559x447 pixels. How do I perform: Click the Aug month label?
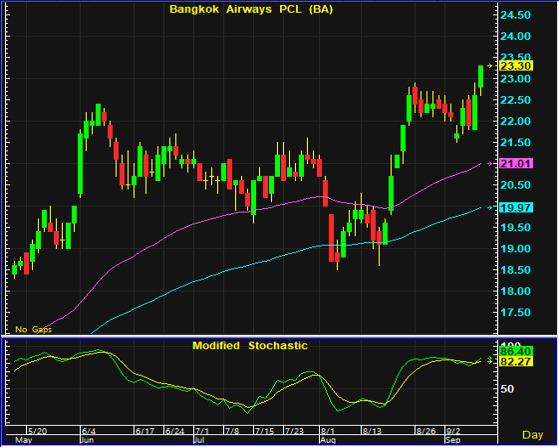coord(328,440)
